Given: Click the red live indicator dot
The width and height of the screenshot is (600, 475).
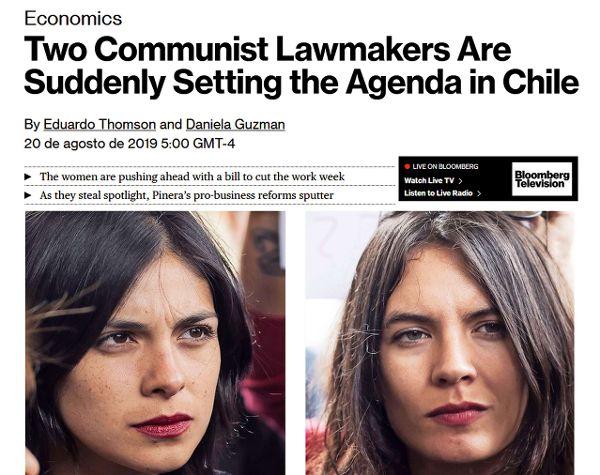Looking at the screenshot, I should tap(408, 166).
